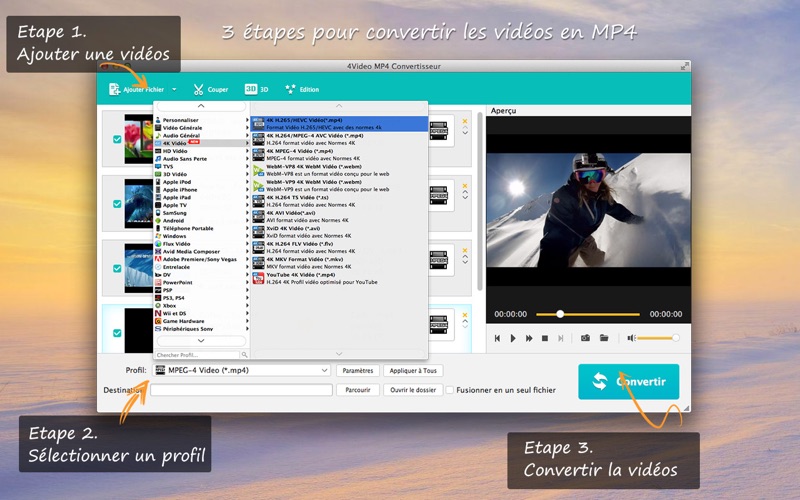Click the Ajouter Fichier toolbar button

tap(136, 89)
